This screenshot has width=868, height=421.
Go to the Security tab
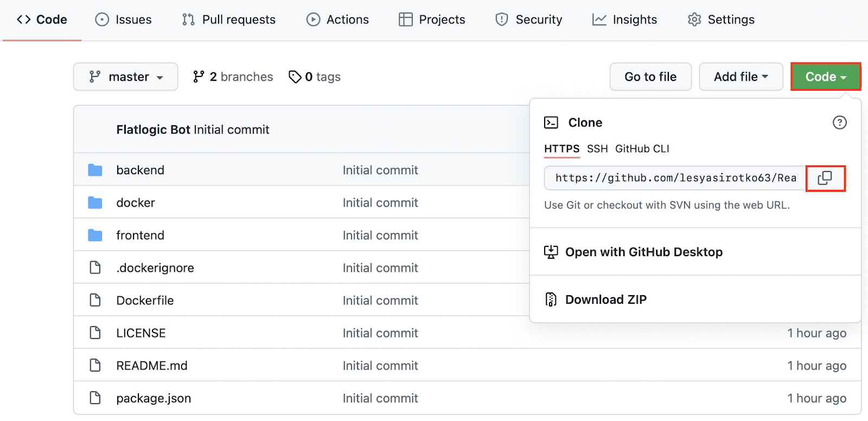click(x=528, y=20)
